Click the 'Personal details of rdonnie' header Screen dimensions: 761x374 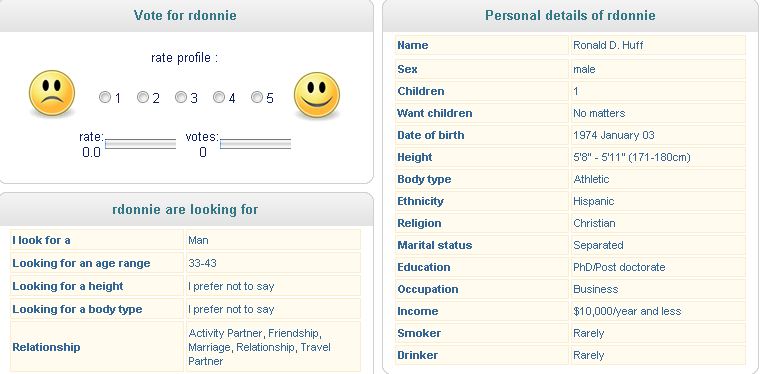[570, 15]
